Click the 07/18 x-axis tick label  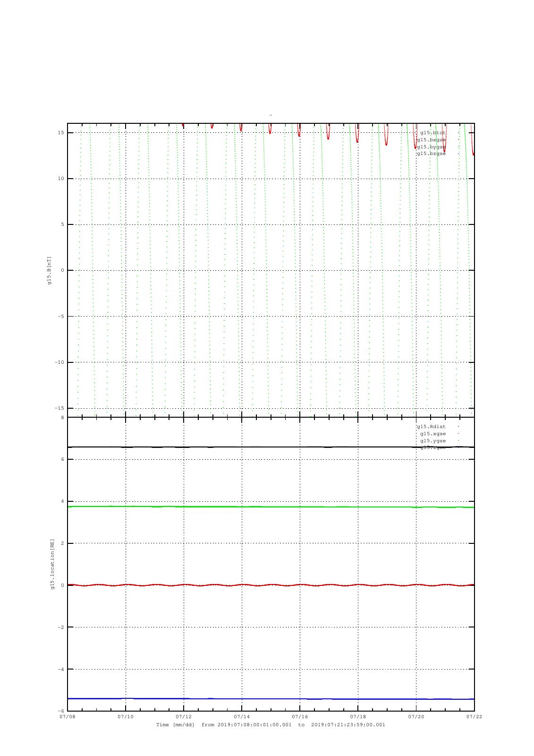(x=358, y=717)
